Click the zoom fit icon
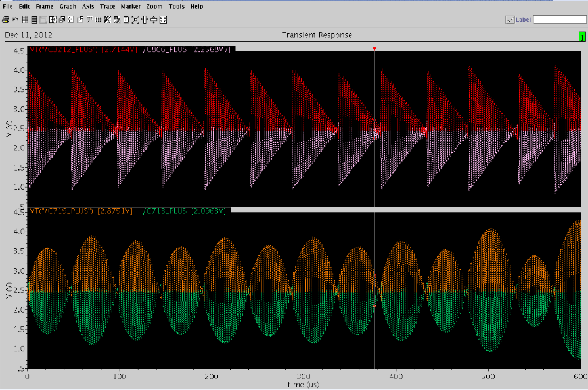This screenshot has height=390, width=588. tap(135, 20)
